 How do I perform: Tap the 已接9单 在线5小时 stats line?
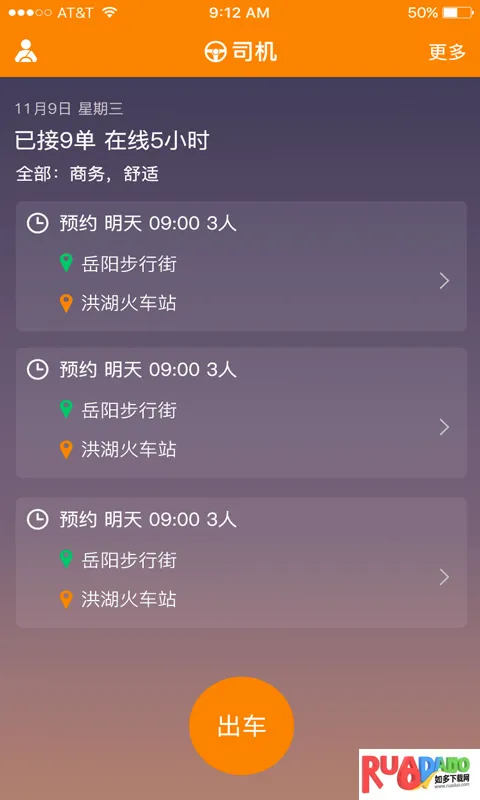pos(112,140)
